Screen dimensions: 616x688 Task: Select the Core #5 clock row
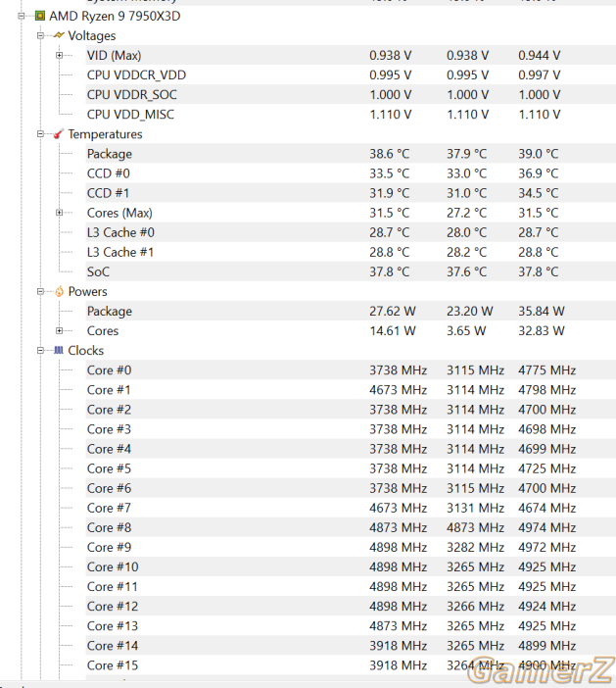351,468
